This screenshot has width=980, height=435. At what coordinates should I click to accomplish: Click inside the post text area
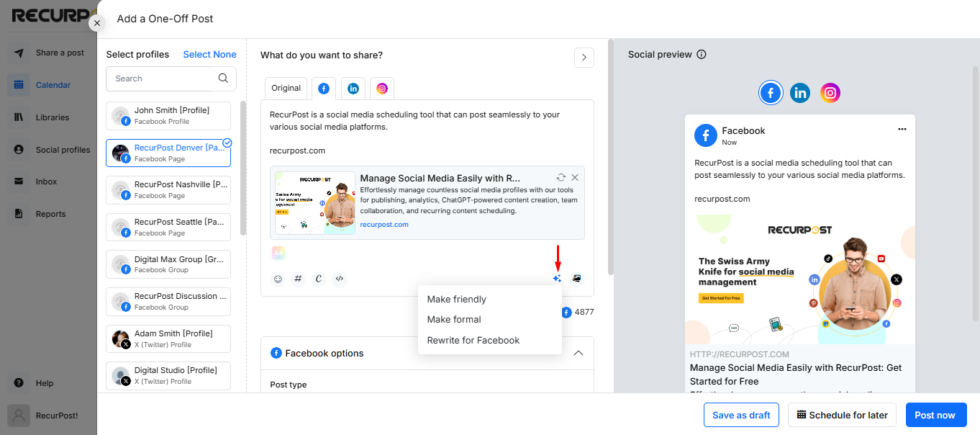tap(427, 133)
